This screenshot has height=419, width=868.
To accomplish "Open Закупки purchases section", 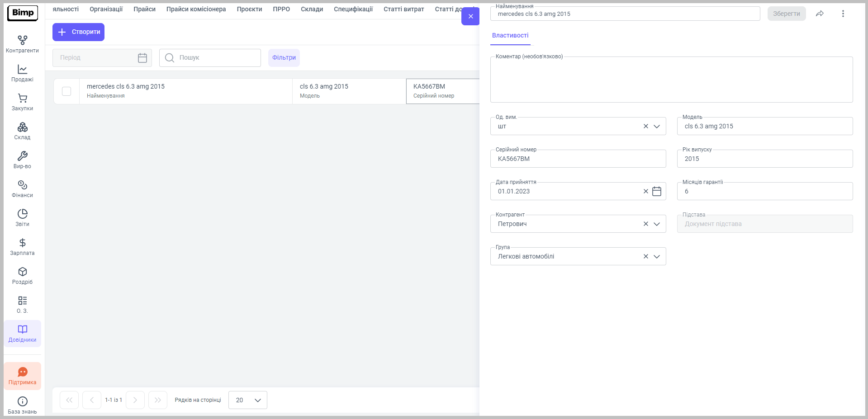I will point(22,102).
